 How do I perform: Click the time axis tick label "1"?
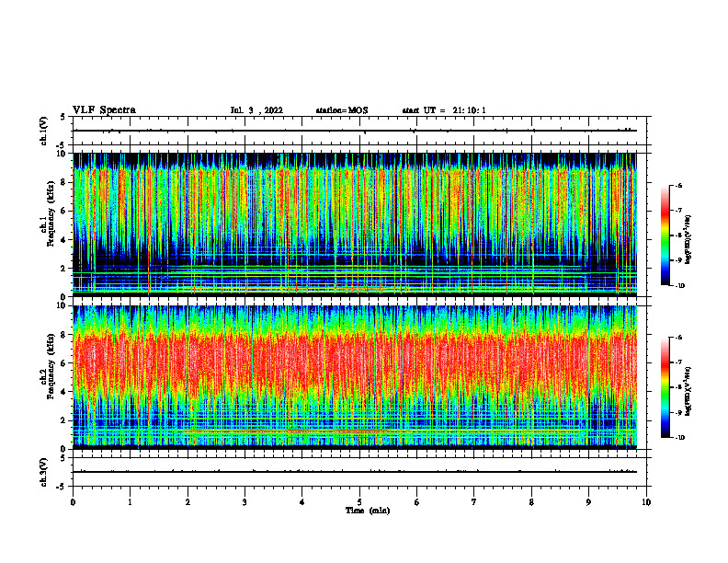(130, 502)
